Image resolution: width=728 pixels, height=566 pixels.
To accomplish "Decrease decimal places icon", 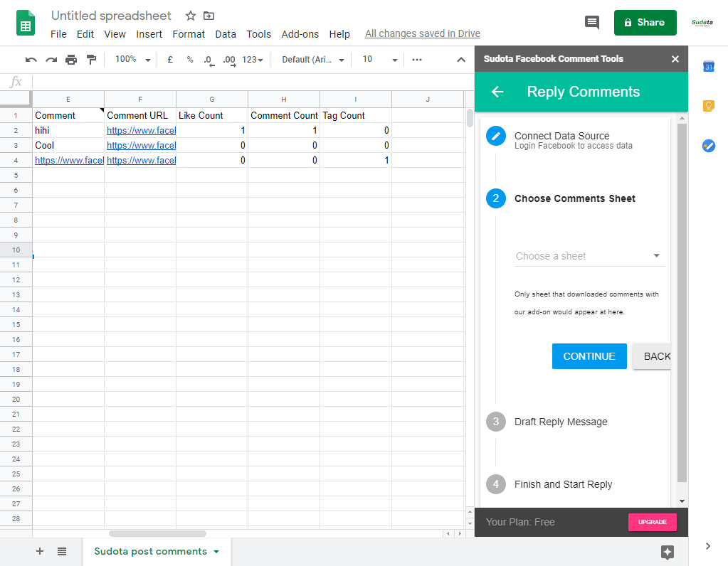I will click(x=209, y=60).
